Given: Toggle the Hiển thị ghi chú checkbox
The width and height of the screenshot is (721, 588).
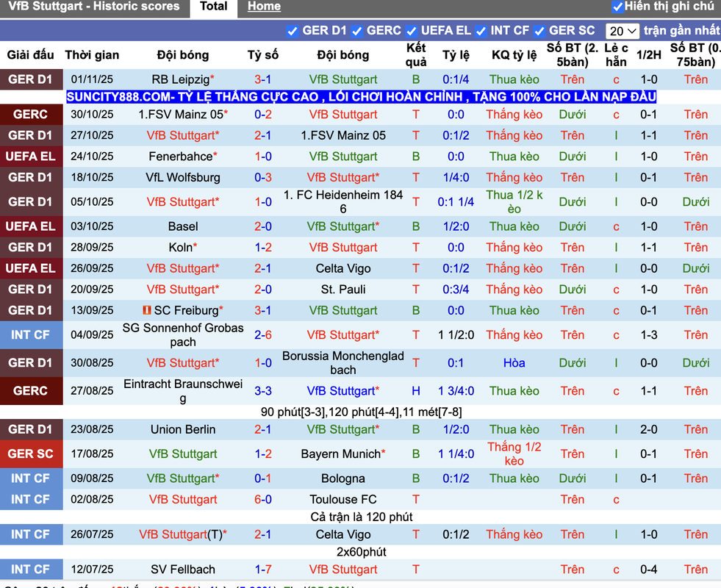Looking at the screenshot, I should click(x=617, y=7).
